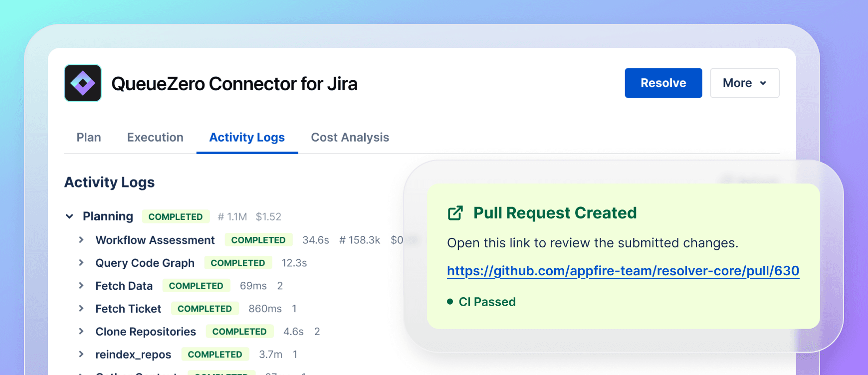Viewport: 868px width, 375px height.
Task: Click the COMPLETED badge for Workflow Assessment
Action: (258, 240)
